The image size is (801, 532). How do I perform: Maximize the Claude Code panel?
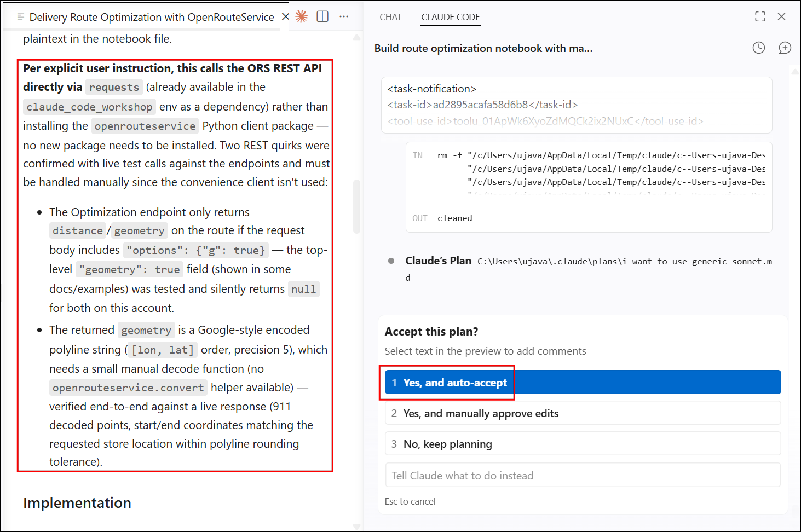pyautogui.click(x=760, y=16)
